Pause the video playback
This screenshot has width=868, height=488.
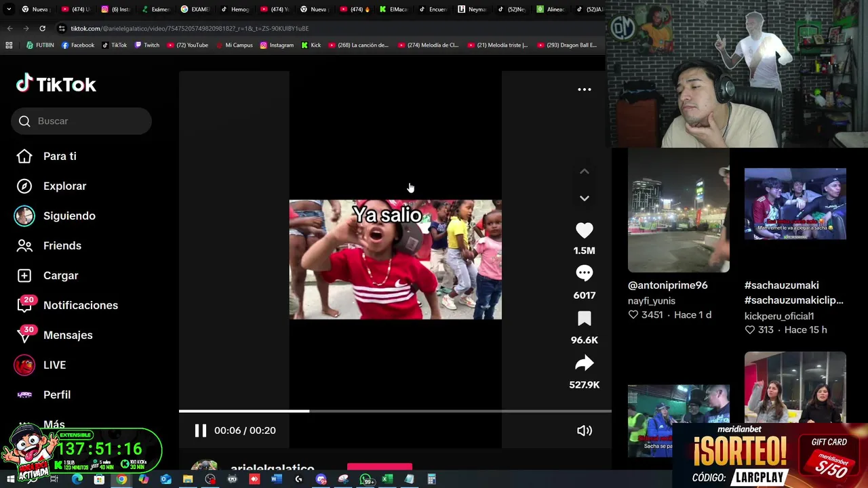click(x=200, y=430)
